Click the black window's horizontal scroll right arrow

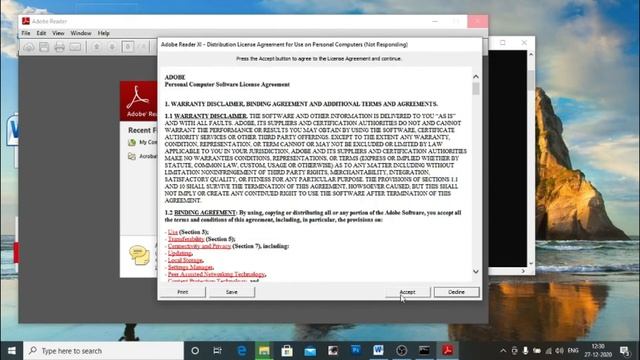pyautogui.click(x=523, y=271)
